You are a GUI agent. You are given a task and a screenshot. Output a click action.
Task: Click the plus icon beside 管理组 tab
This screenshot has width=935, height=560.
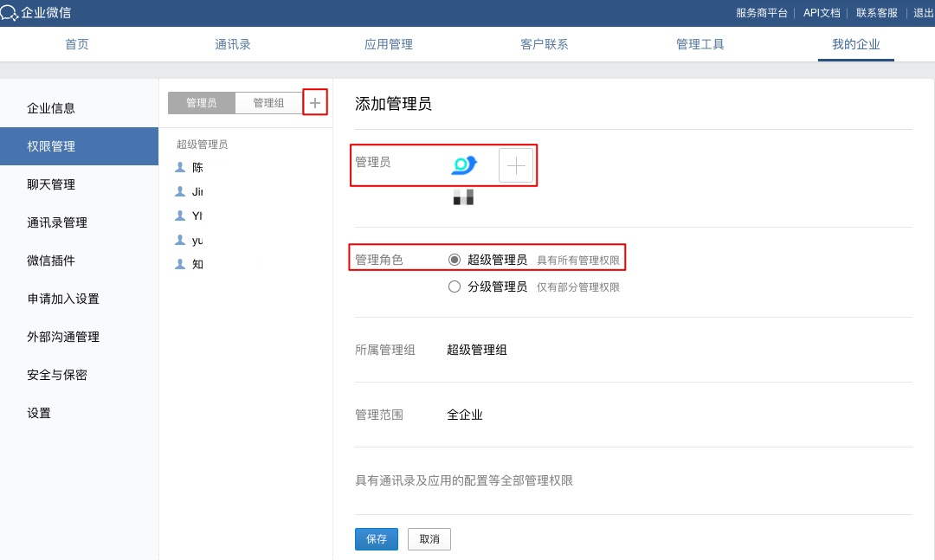click(315, 103)
